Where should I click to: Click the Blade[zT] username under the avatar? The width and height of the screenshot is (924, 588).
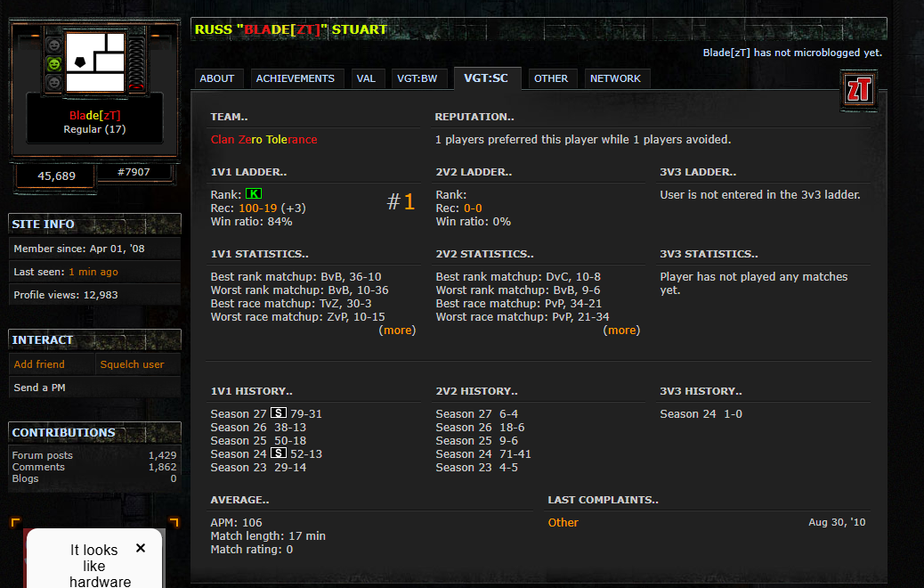(95, 116)
